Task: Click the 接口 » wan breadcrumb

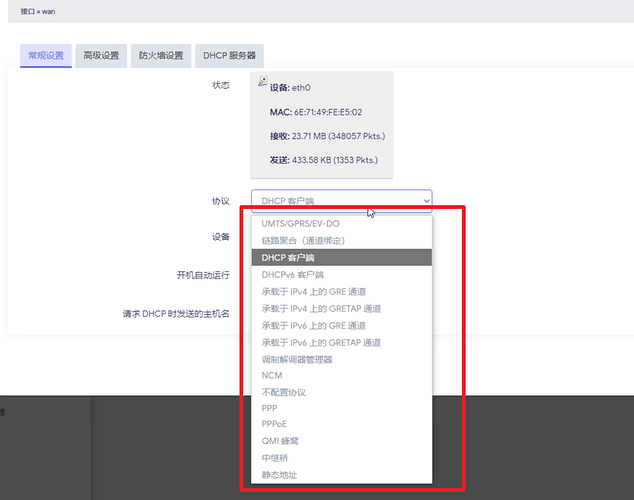Action: coord(38,11)
